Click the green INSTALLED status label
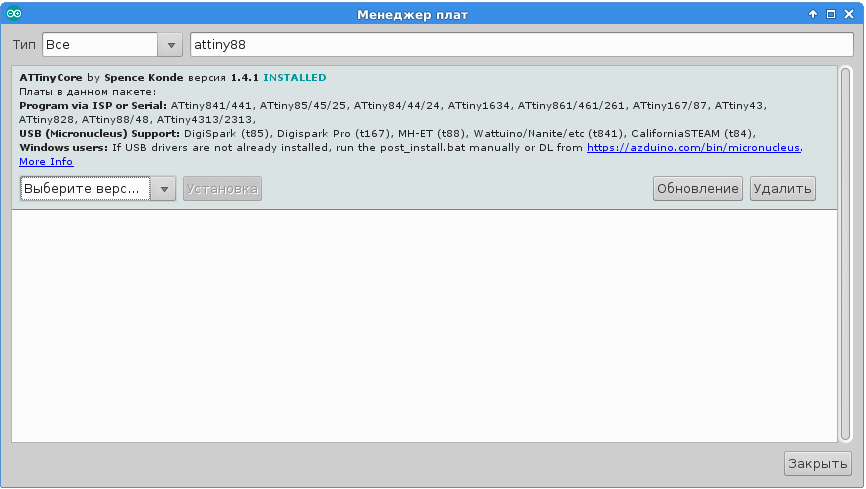866x489 pixels. [x=294, y=77]
